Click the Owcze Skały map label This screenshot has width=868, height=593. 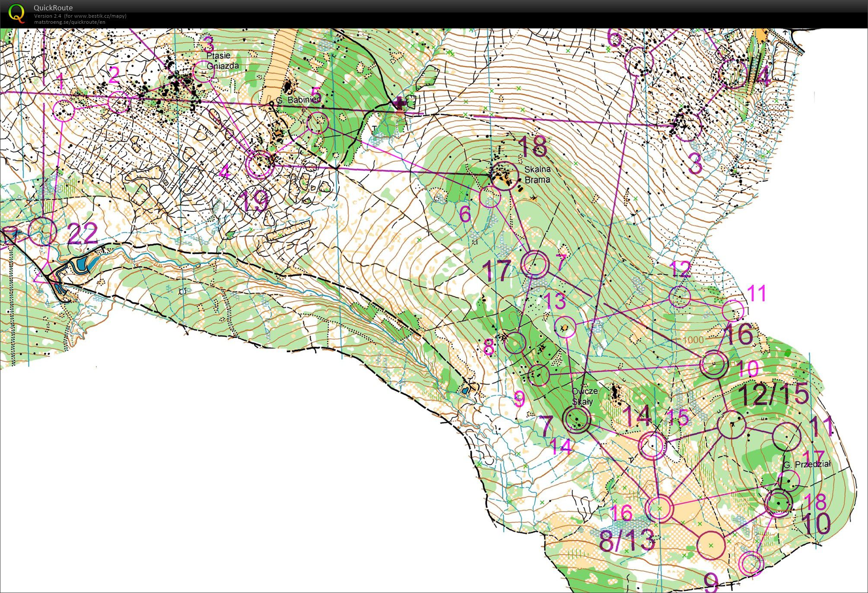point(585,396)
